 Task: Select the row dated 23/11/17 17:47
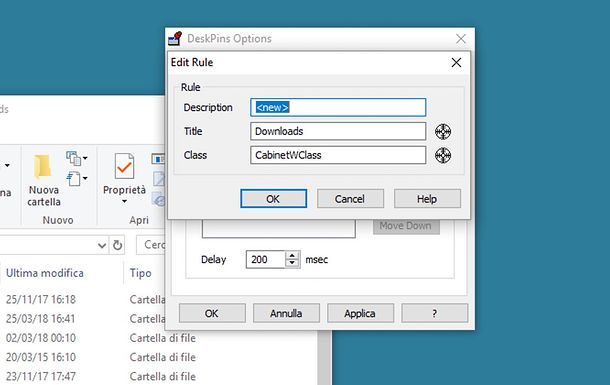[x=159, y=376]
